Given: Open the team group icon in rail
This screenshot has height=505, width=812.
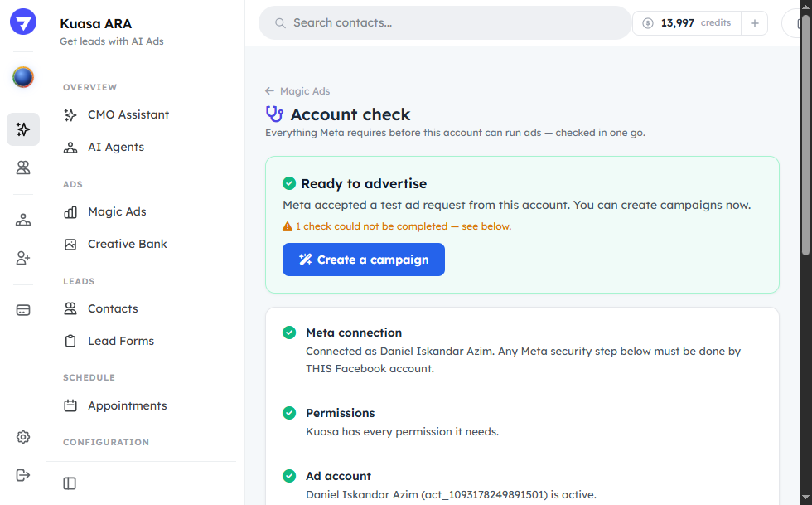Looking at the screenshot, I should [23, 220].
